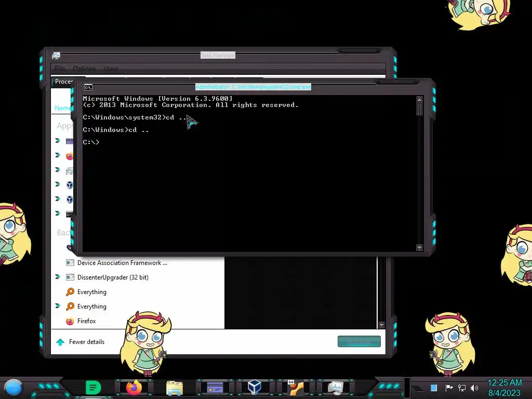
Task: Select the Firefox background process icon
Action: (x=70, y=321)
